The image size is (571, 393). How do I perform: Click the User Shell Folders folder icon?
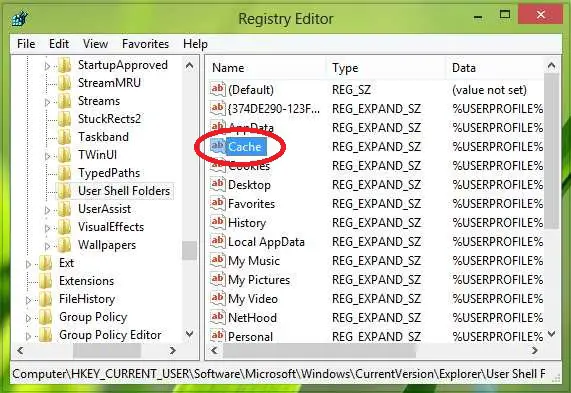tap(65, 191)
